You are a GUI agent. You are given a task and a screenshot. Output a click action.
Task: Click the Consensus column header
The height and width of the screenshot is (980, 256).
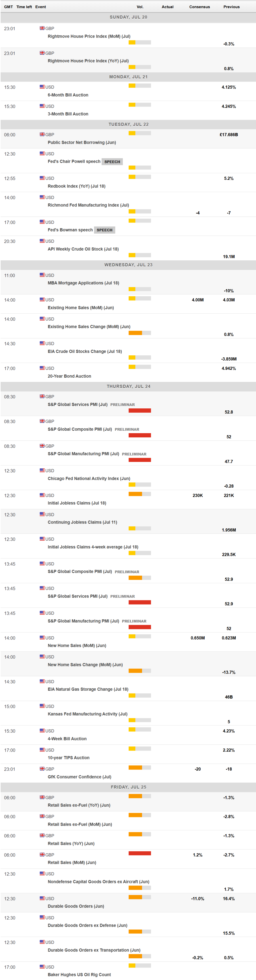point(199,7)
